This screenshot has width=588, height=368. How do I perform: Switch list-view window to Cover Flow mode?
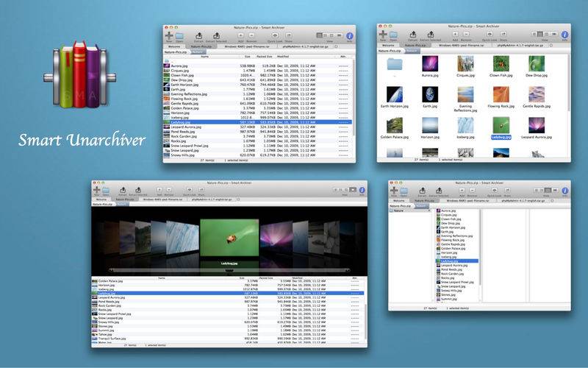point(339,35)
